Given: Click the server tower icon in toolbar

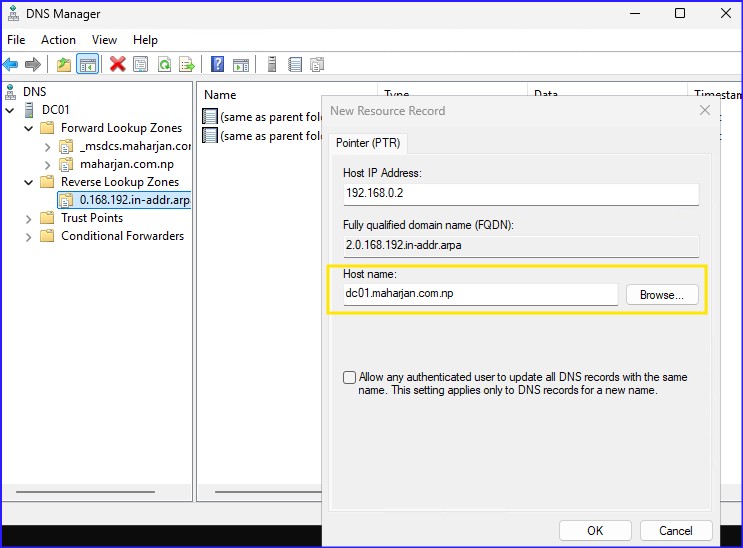Looking at the screenshot, I should point(271,65).
